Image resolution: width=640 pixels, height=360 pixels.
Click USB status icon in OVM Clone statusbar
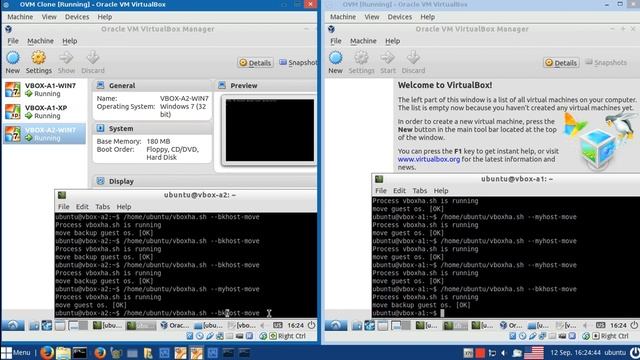[x=209, y=336]
